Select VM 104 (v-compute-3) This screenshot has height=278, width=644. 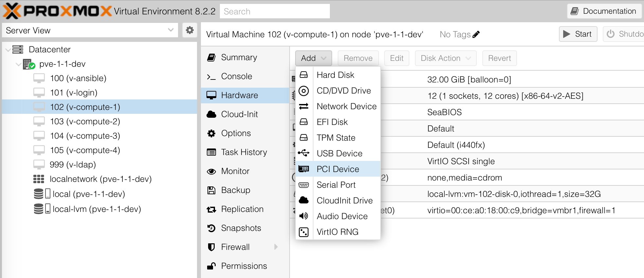pos(99,136)
